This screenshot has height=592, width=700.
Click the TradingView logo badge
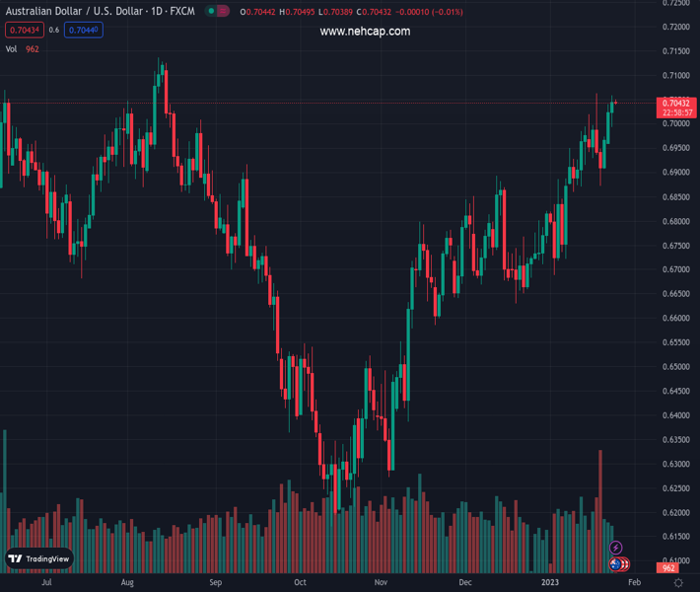point(39,558)
